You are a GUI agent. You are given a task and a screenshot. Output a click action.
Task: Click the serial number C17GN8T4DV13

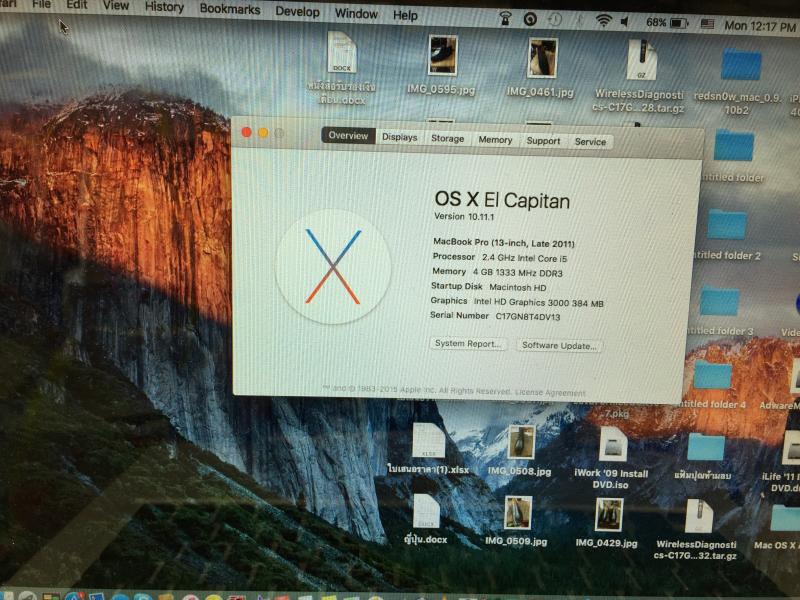click(528, 317)
